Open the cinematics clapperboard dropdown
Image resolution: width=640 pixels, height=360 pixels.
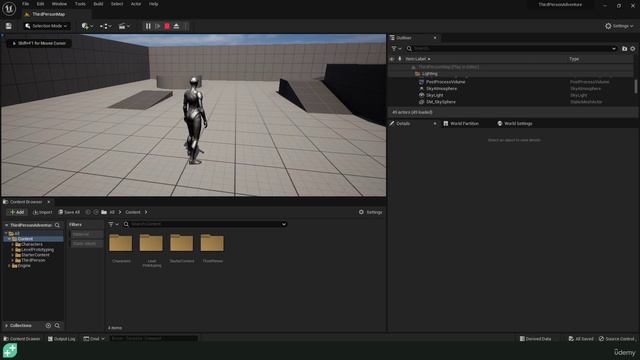click(124, 26)
